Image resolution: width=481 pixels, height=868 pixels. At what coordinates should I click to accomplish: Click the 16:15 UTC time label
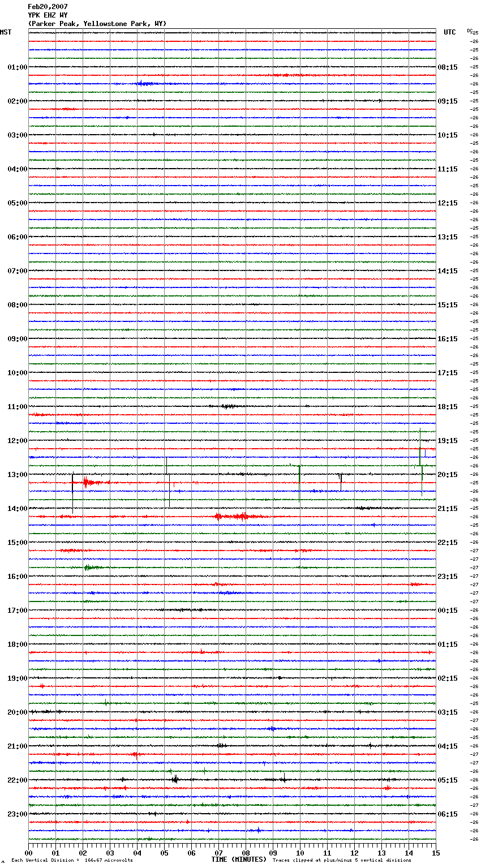pos(448,339)
